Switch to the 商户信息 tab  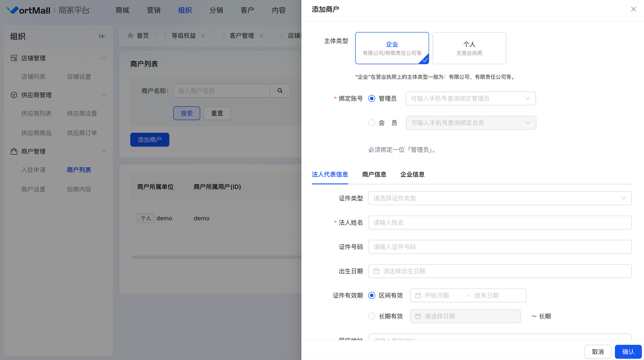point(374,175)
